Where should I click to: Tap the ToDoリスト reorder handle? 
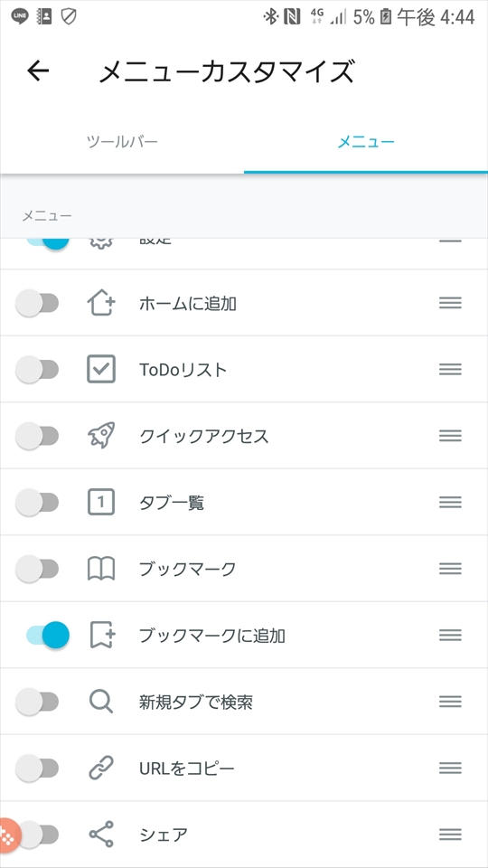click(450, 369)
